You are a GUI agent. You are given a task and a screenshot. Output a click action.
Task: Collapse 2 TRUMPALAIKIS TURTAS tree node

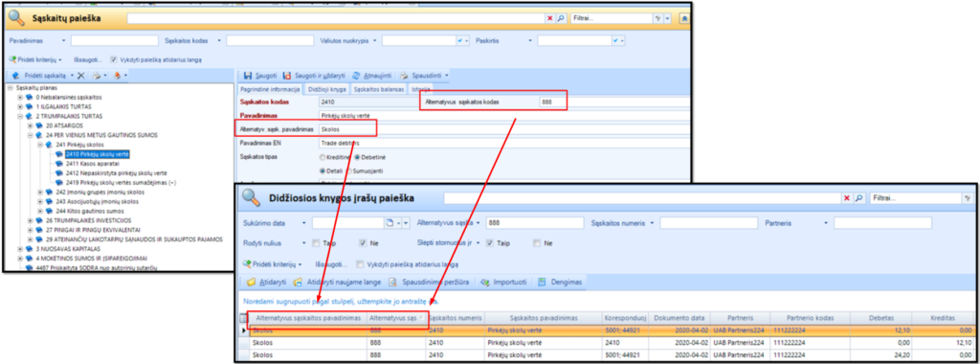click(20, 116)
